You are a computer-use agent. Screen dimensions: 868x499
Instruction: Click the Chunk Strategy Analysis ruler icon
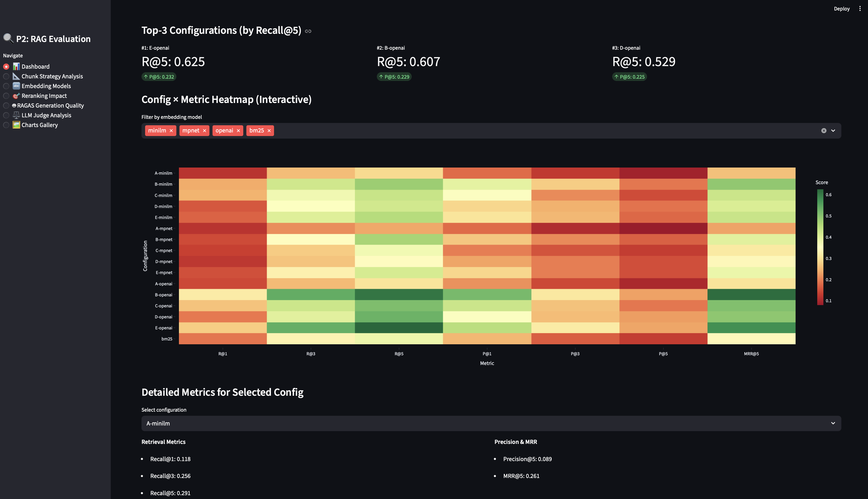(16, 76)
